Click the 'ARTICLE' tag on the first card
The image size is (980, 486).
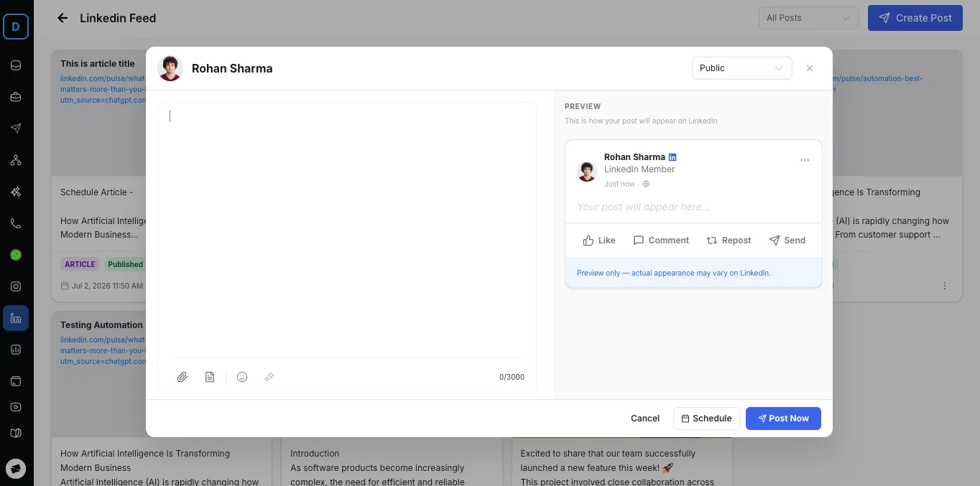tap(80, 264)
